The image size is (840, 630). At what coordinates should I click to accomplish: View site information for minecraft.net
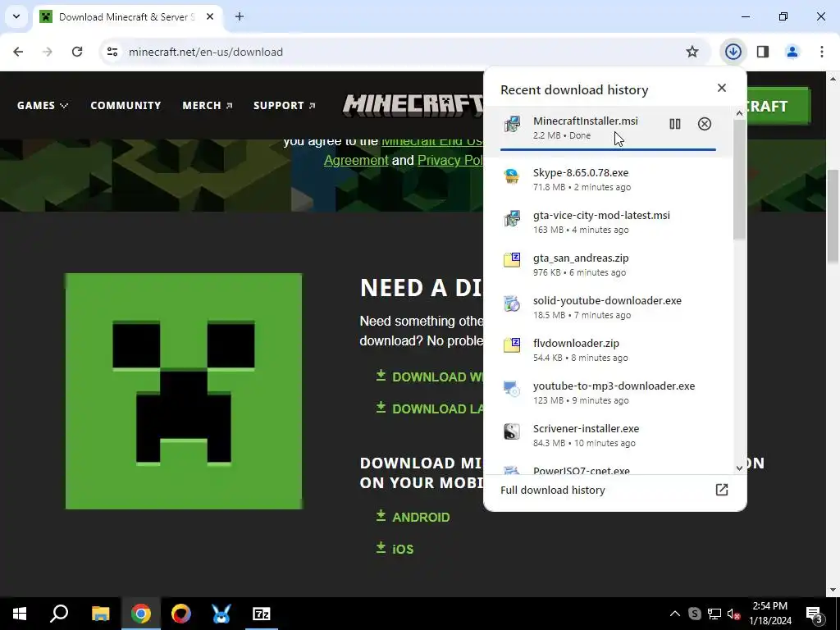(x=112, y=52)
